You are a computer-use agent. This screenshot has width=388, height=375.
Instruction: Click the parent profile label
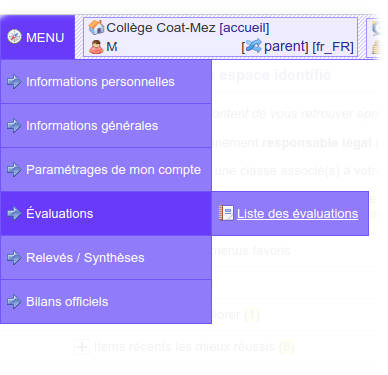284,47
